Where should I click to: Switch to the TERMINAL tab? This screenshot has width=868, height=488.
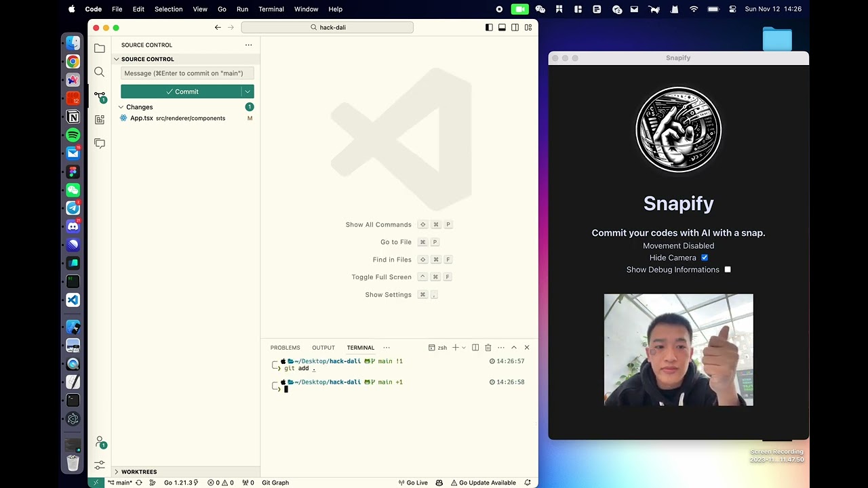[361, 348]
